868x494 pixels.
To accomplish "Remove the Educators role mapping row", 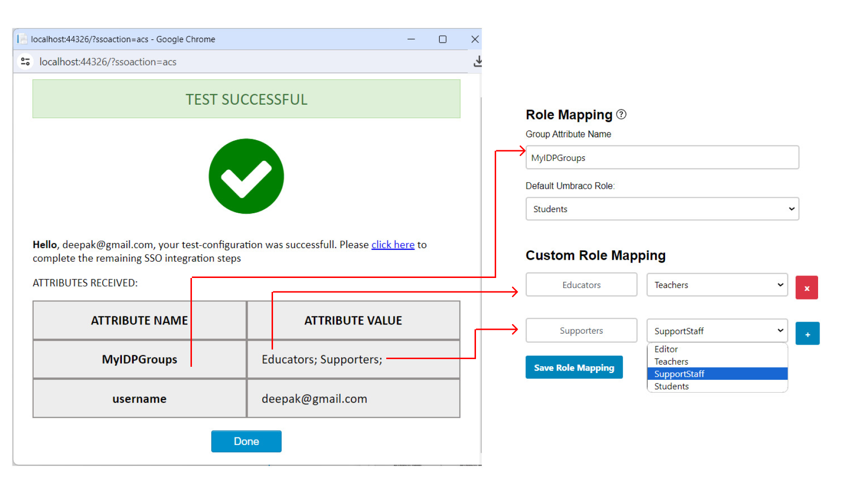I will (x=807, y=288).
